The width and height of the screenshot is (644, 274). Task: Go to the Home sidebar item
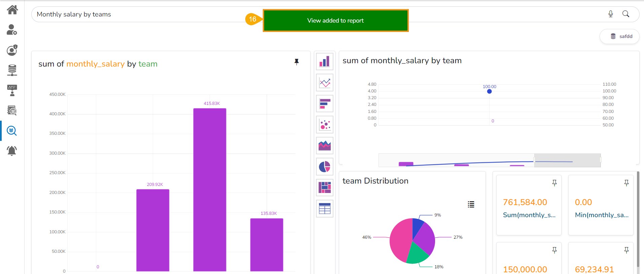12,10
